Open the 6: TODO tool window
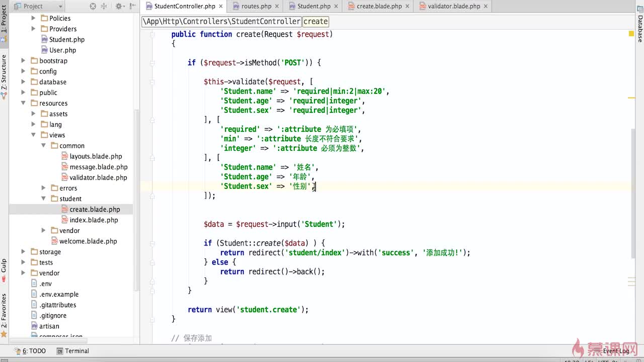Screen dimensions: 644x362 coord(30,351)
